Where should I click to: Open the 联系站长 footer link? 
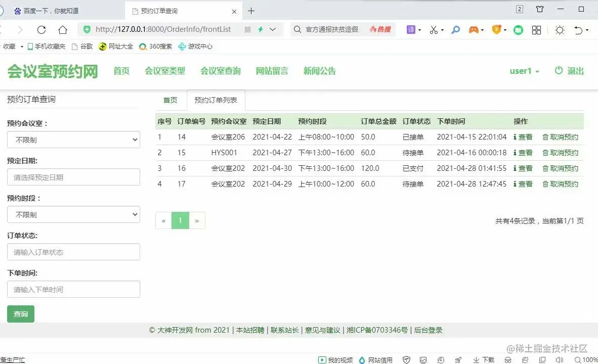(x=284, y=330)
